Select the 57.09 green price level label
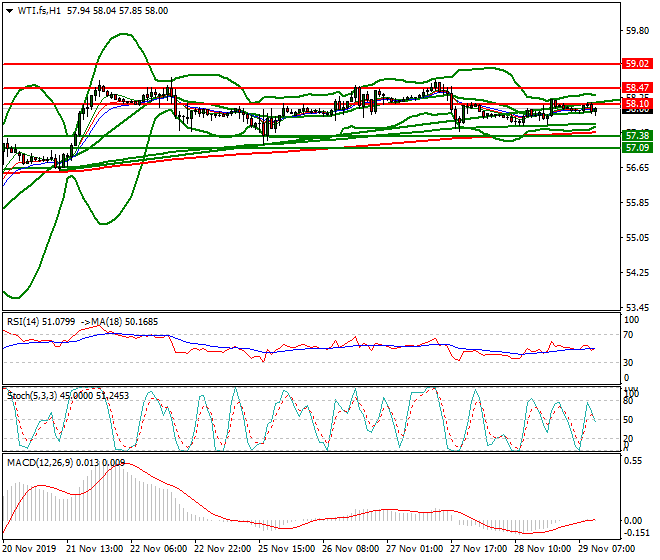This screenshot has height=560, width=660. (637, 147)
